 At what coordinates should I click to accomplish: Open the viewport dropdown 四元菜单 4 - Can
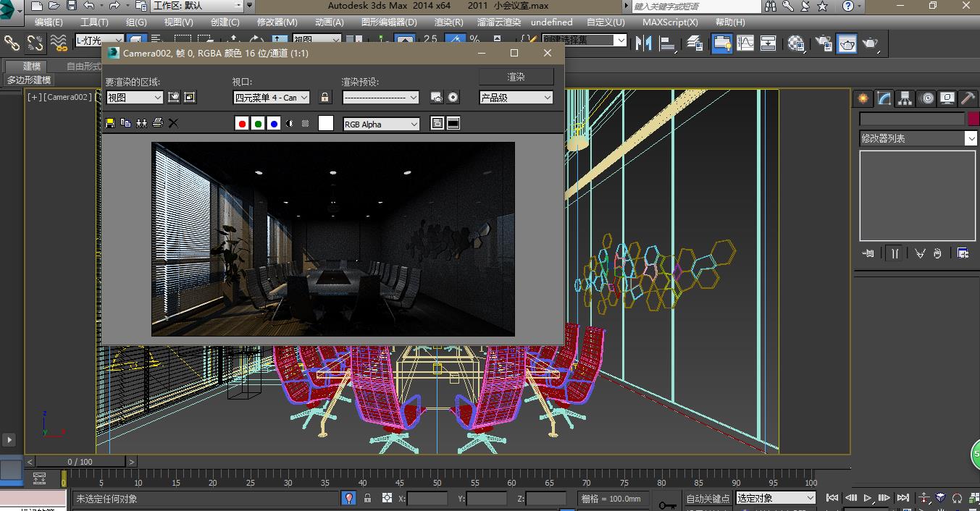(272, 98)
